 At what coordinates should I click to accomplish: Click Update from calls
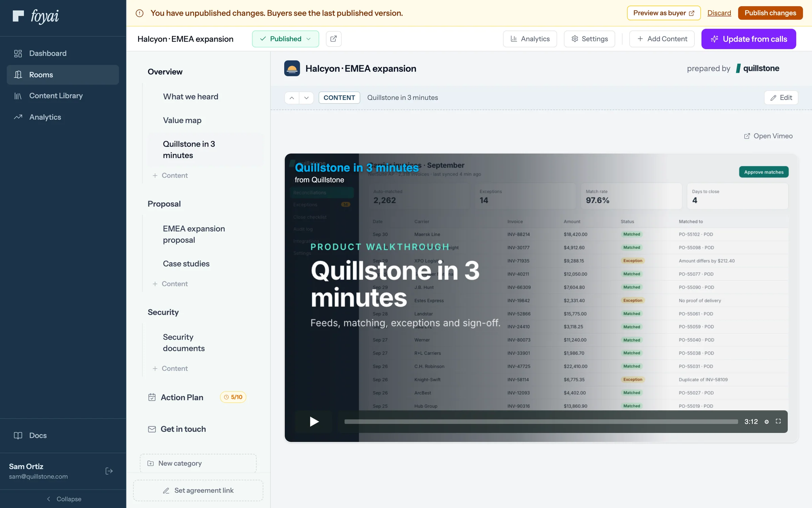coord(749,39)
